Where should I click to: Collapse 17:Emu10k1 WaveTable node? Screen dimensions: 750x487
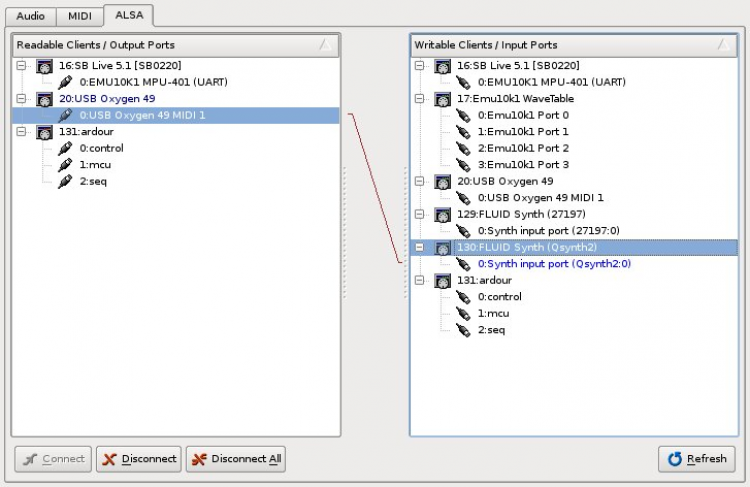point(419,99)
